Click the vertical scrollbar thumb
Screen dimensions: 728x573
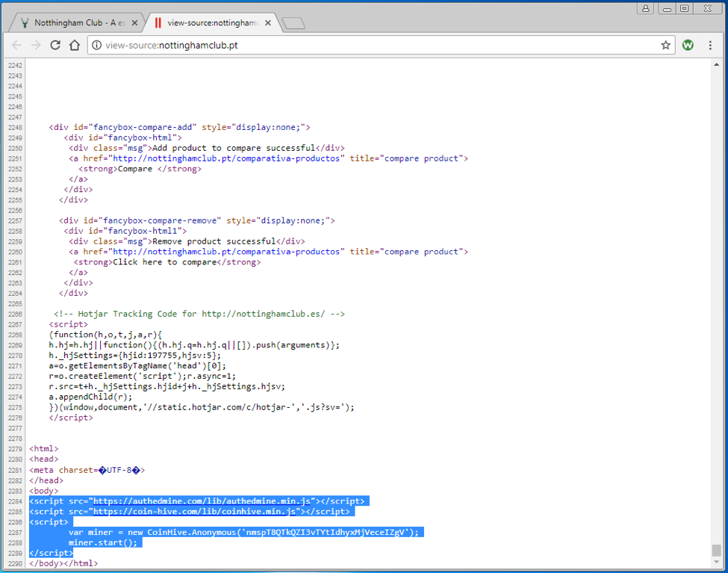click(x=716, y=550)
